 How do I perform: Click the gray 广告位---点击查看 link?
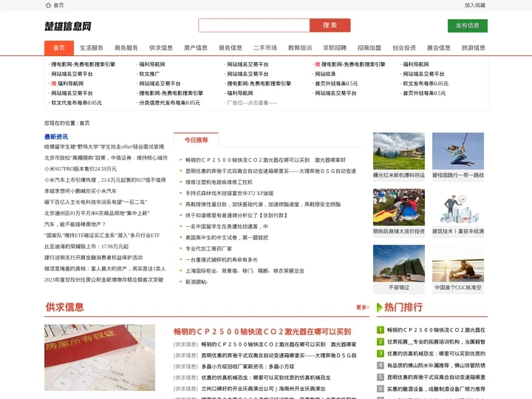(252, 103)
